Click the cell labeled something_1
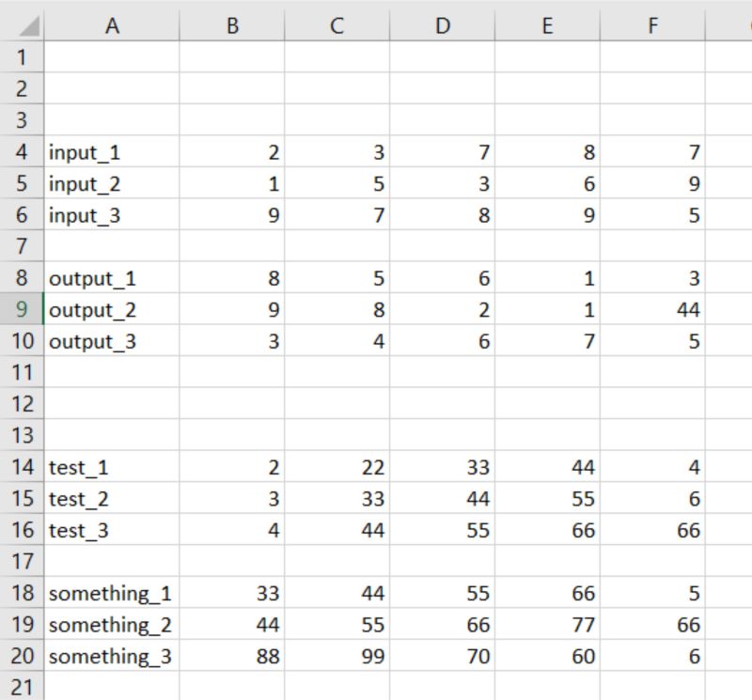 (113, 593)
